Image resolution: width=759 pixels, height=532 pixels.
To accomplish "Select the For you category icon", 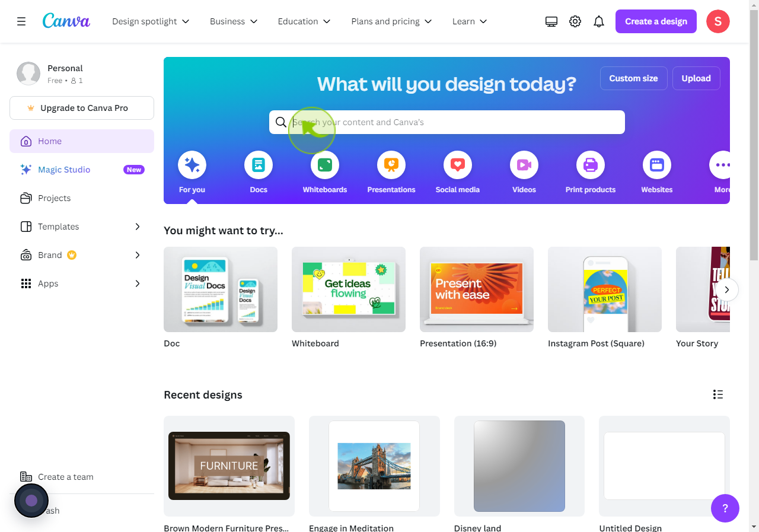I will 192,165.
